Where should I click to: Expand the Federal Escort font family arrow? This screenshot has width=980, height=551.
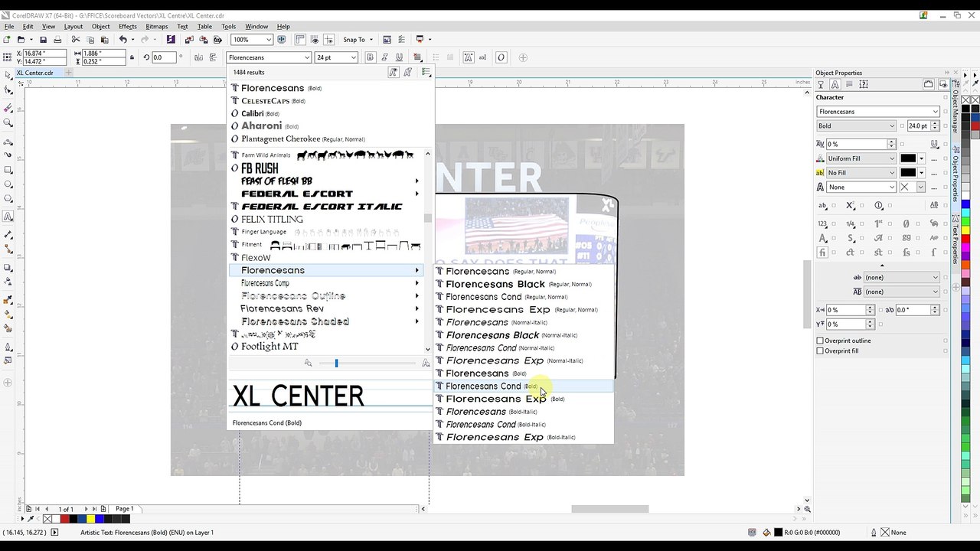point(417,194)
